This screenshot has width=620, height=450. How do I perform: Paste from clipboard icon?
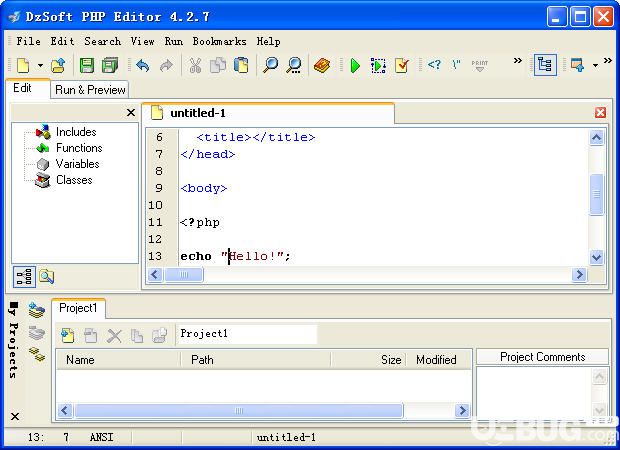click(x=241, y=65)
